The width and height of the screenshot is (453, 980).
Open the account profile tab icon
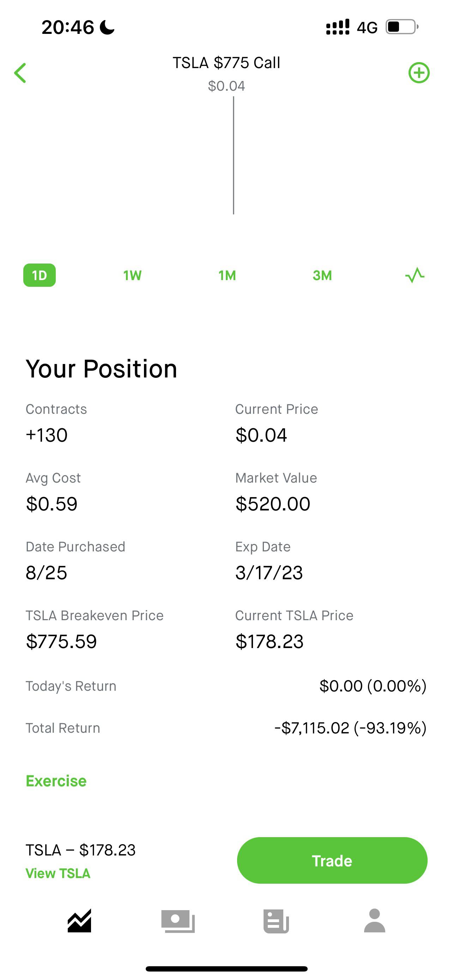click(x=375, y=921)
